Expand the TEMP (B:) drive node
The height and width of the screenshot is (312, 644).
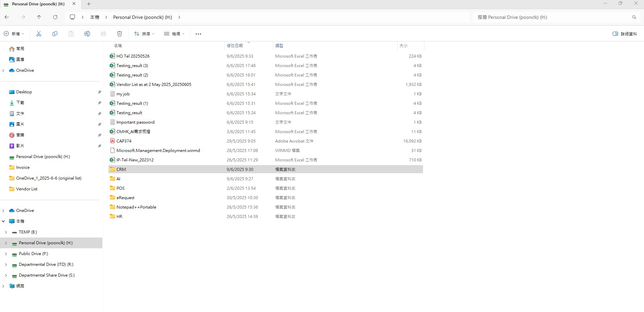6,232
